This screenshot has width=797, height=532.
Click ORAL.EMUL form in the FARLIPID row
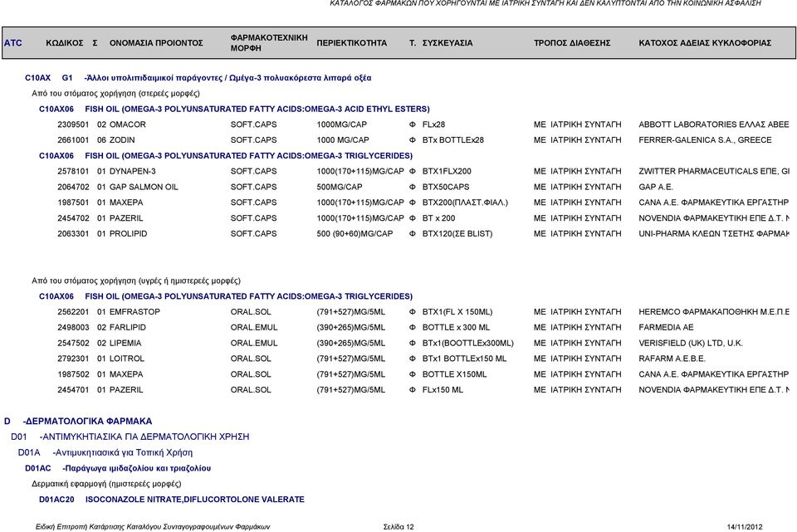pos(254,328)
